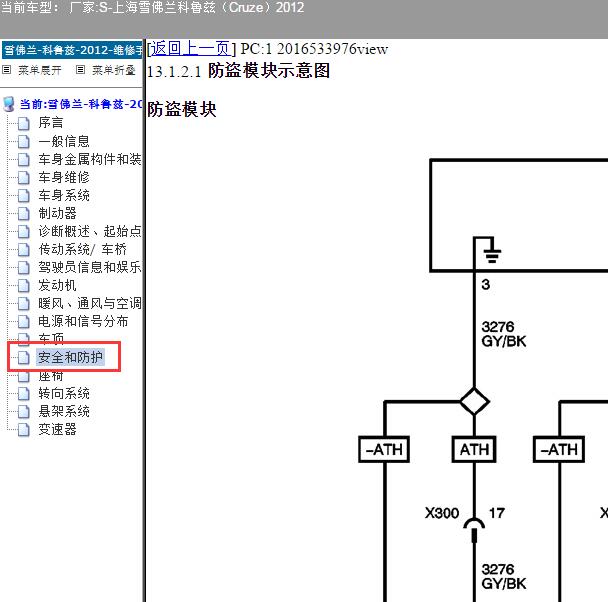Viewport: 608px width, 602px height.
Task: Open 暖风、通风与空调 section
Action: click(x=90, y=303)
